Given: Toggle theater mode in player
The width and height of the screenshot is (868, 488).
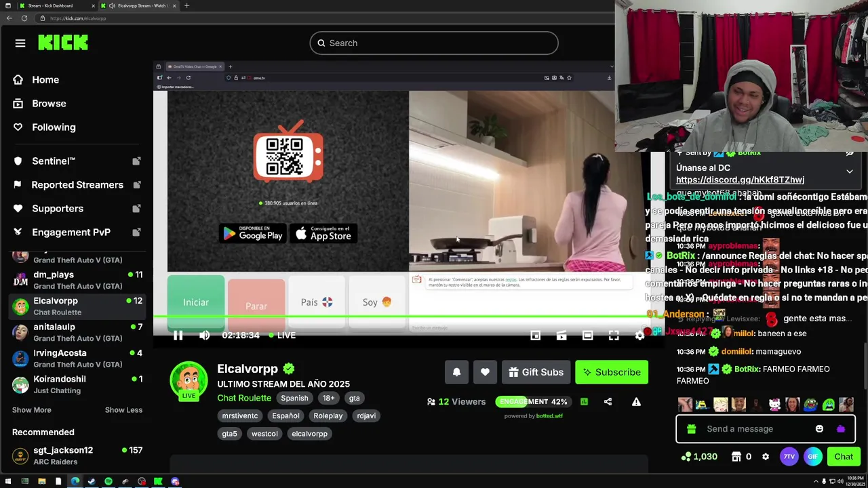Looking at the screenshot, I should click(587, 335).
